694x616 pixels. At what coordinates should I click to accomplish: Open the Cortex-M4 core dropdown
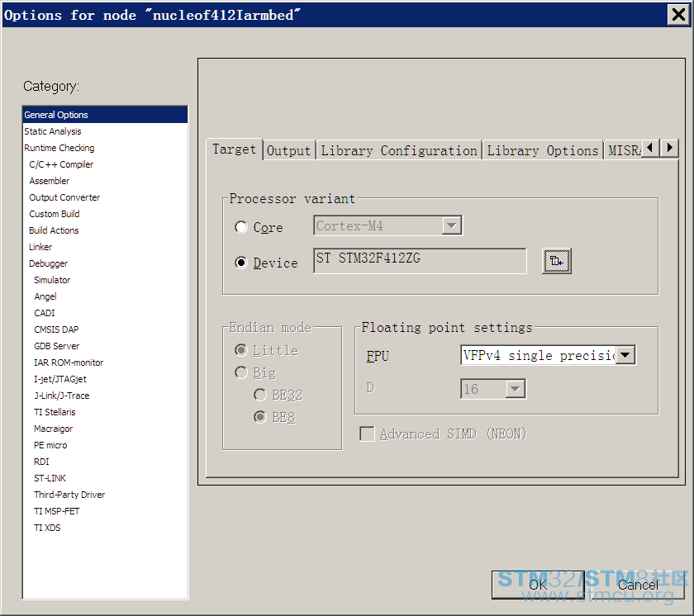point(451,225)
